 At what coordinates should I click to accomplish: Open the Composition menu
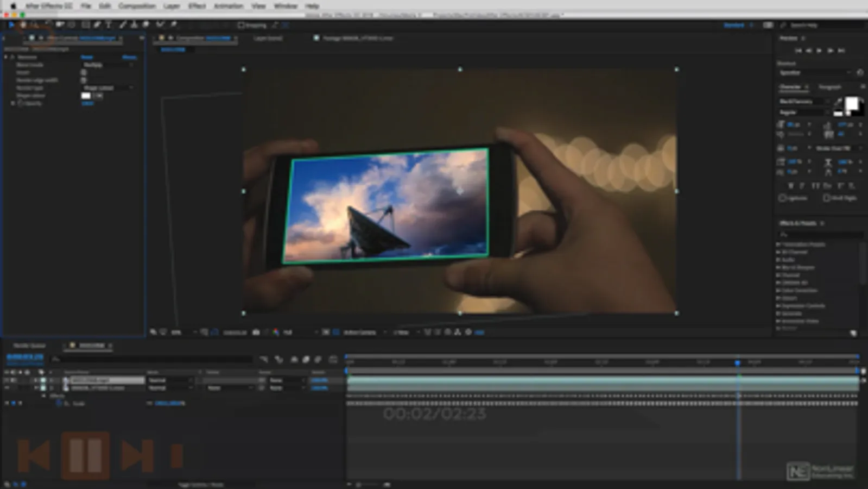pyautogui.click(x=137, y=6)
